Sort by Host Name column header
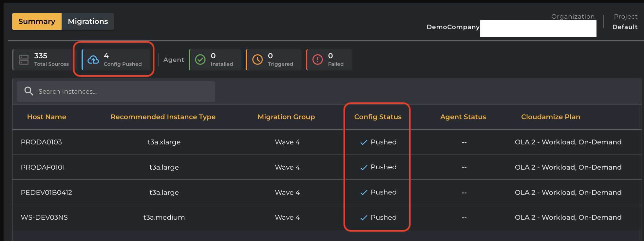 click(x=47, y=117)
